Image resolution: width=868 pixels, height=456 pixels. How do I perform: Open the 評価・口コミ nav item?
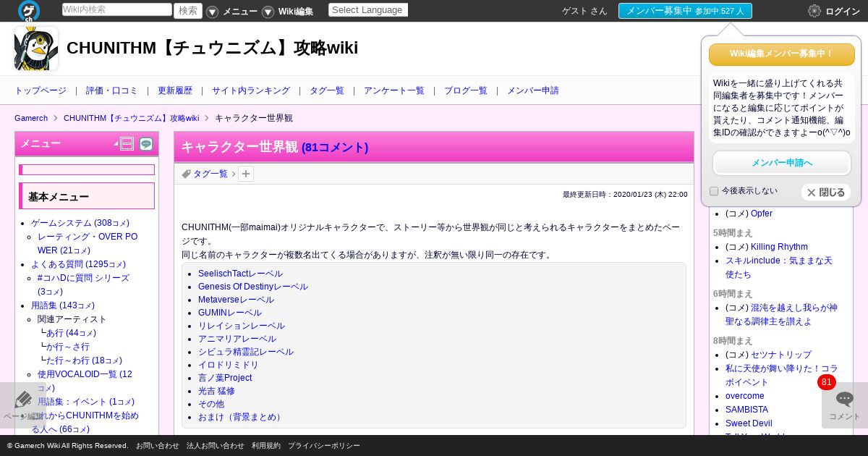(x=111, y=90)
